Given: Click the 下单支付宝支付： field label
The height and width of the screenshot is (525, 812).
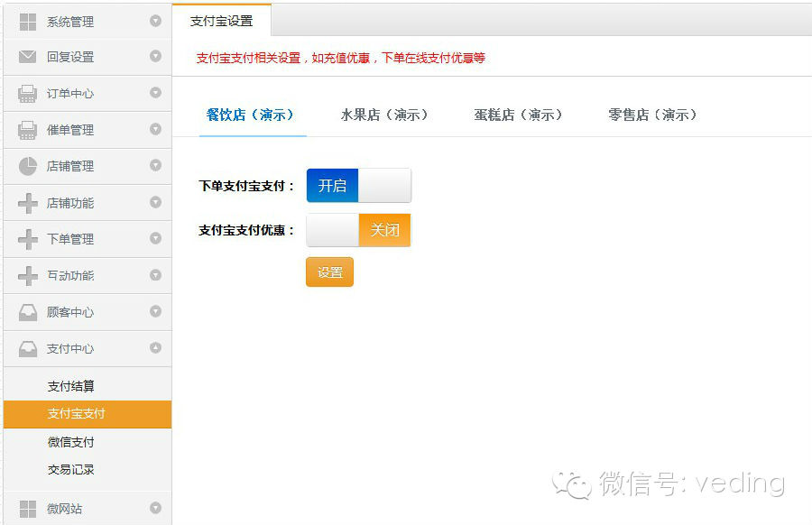Looking at the screenshot, I should click(x=246, y=186).
